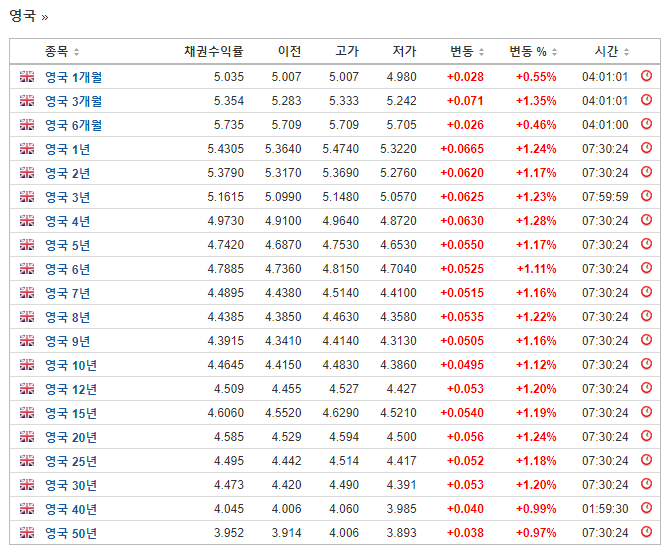Image resolution: width=669 pixels, height=552 pixels.
Task: Click the clock icon in 영국 7년 row
Action: (646, 292)
